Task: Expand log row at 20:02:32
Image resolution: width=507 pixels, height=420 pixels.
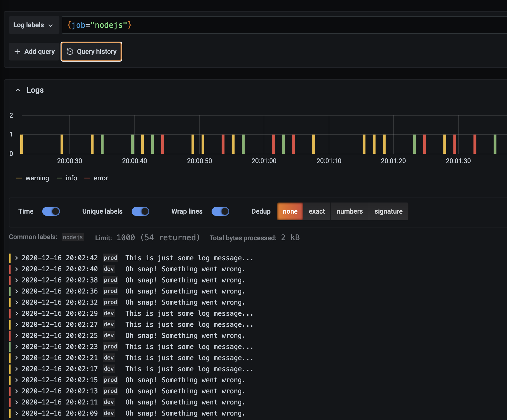Action: (x=17, y=302)
